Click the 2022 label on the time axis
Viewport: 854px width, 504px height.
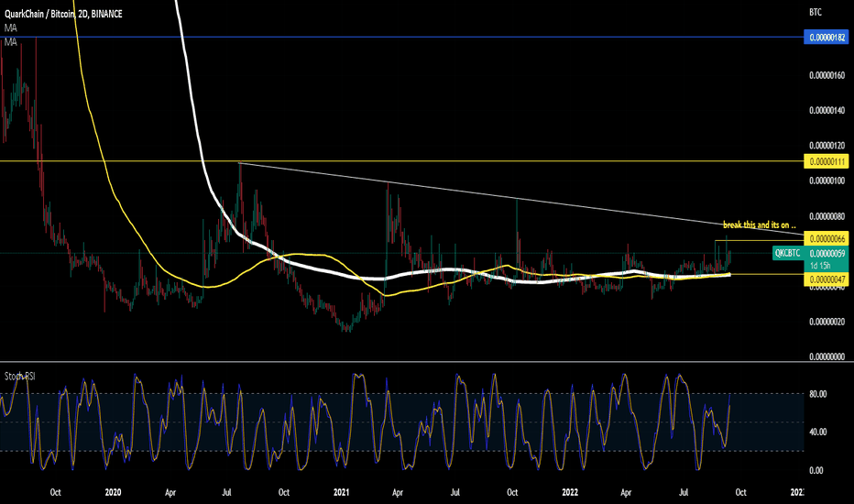point(570,492)
